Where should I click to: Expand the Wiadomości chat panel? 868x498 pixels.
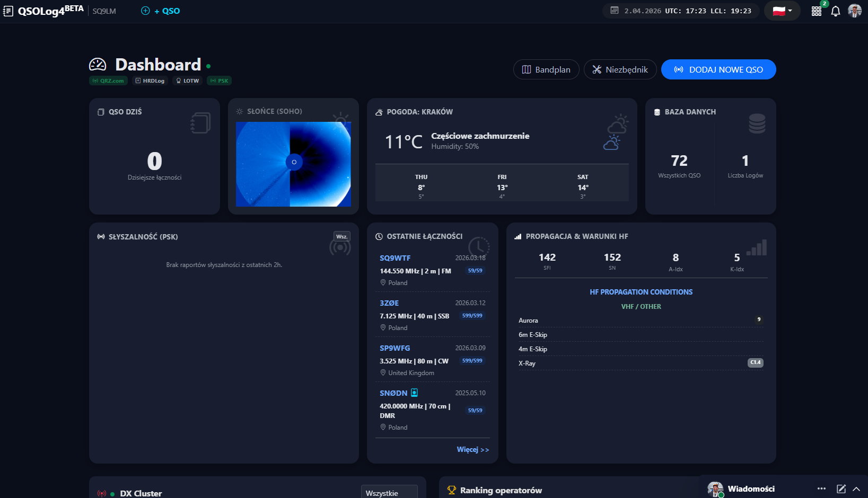click(x=856, y=489)
